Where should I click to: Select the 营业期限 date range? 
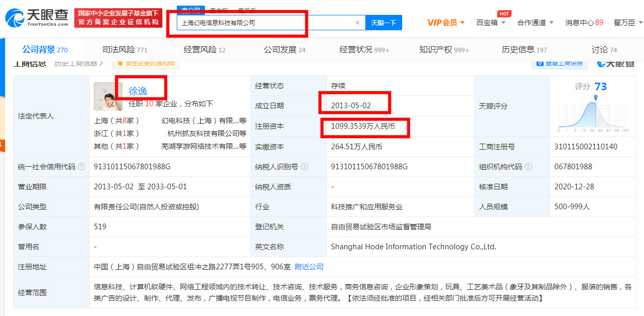(x=140, y=187)
